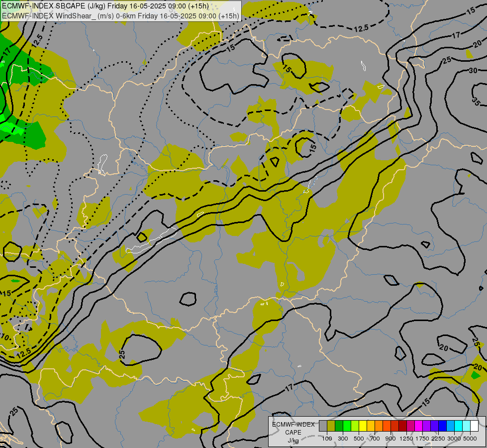The height and width of the screenshot is (448, 487).
Task: Click the pure yellow swatch in the CAPE legend
Action: click(x=363, y=426)
